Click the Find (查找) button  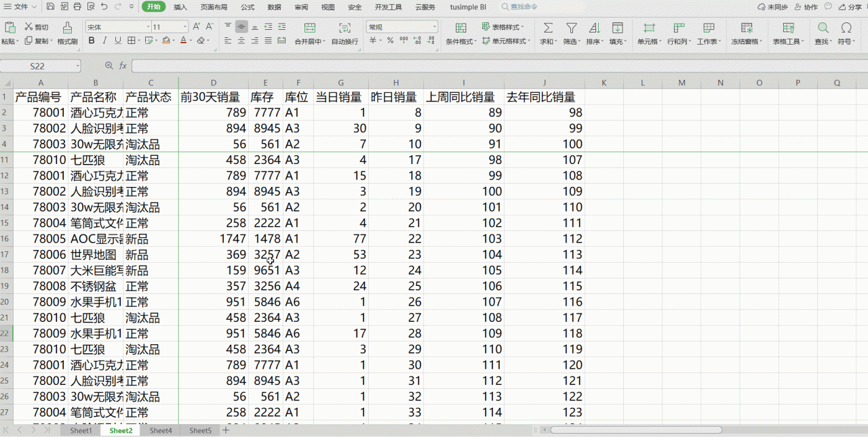click(x=823, y=33)
